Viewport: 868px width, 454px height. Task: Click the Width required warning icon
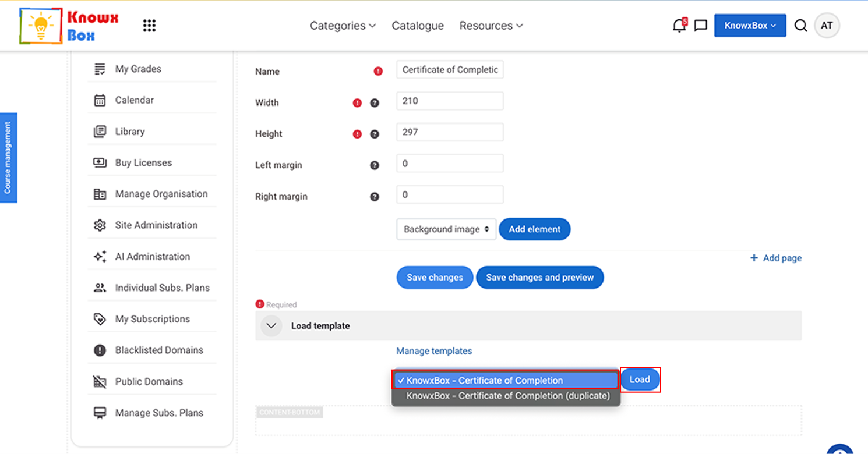[357, 103]
